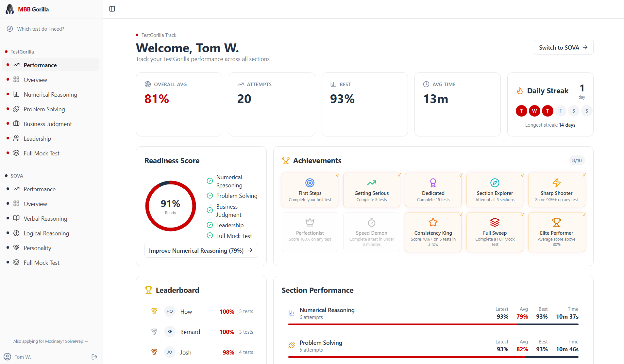This screenshot has height=364, width=624.
Task: Click the trophy icon on the Elite Performer card
Action: [557, 222]
